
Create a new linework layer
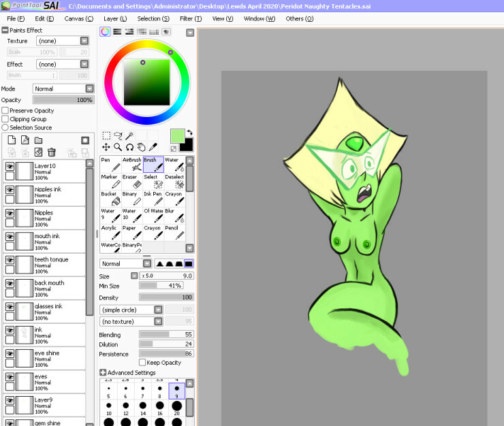pyautogui.click(x=25, y=140)
